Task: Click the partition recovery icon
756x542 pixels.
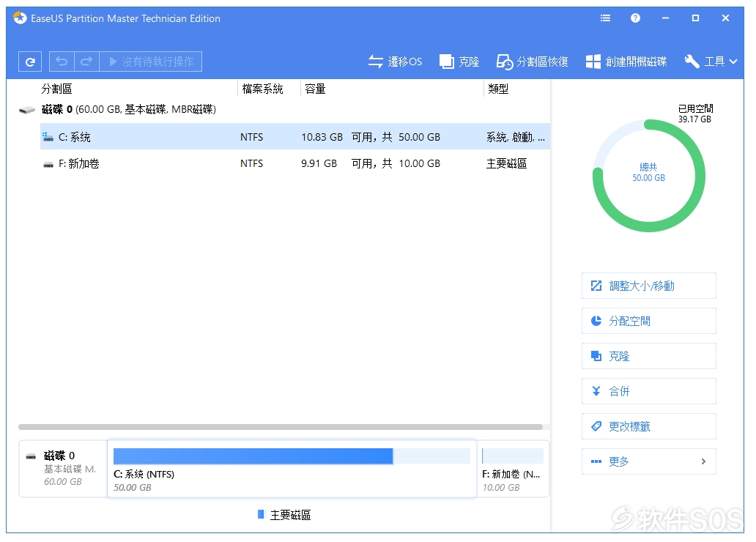Action: 505,62
